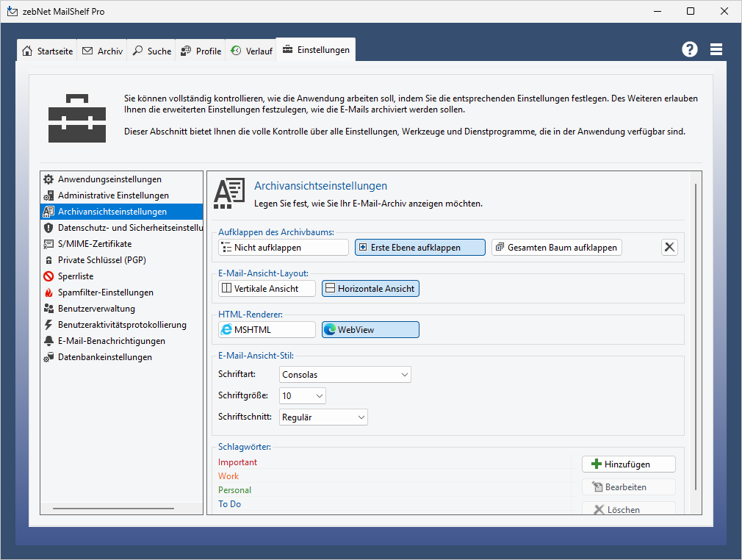Select the Nicht aufklappen option
Image resolution: width=742 pixels, height=560 pixels.
(283, 248)
